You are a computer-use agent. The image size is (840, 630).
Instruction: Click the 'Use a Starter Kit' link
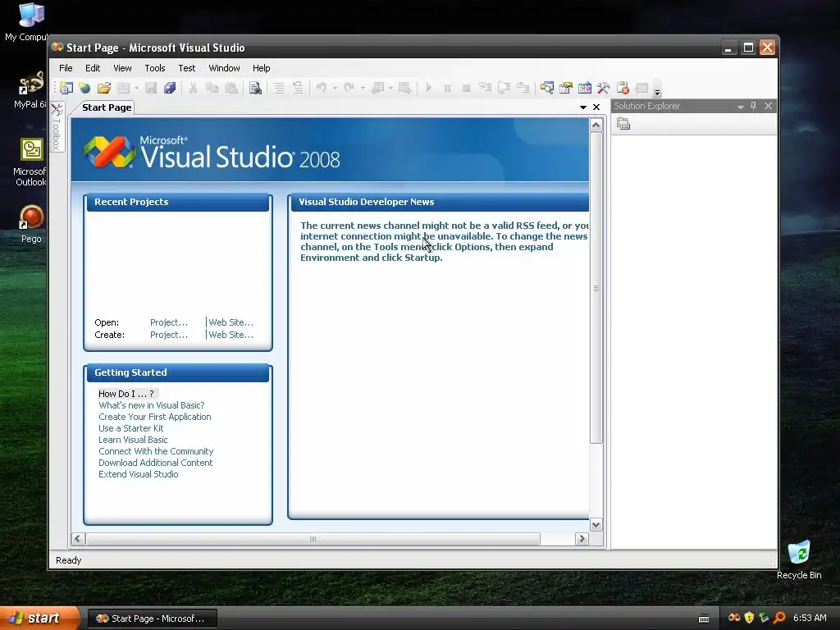(130, 428)
